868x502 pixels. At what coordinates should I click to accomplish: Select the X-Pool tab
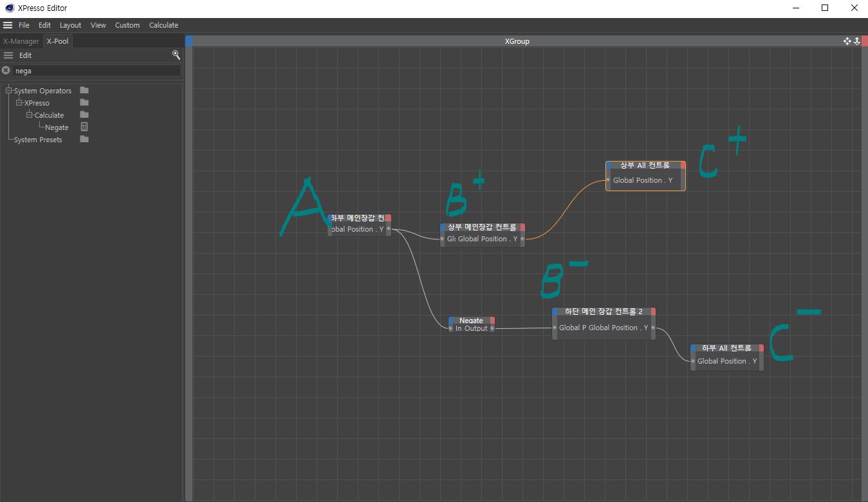[57, 41]
